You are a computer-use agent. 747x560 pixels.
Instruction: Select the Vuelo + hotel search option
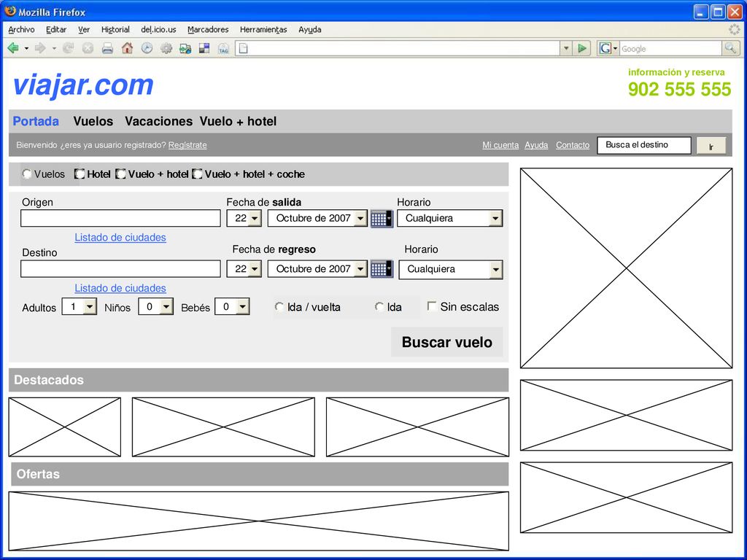(x=121, y=174)
